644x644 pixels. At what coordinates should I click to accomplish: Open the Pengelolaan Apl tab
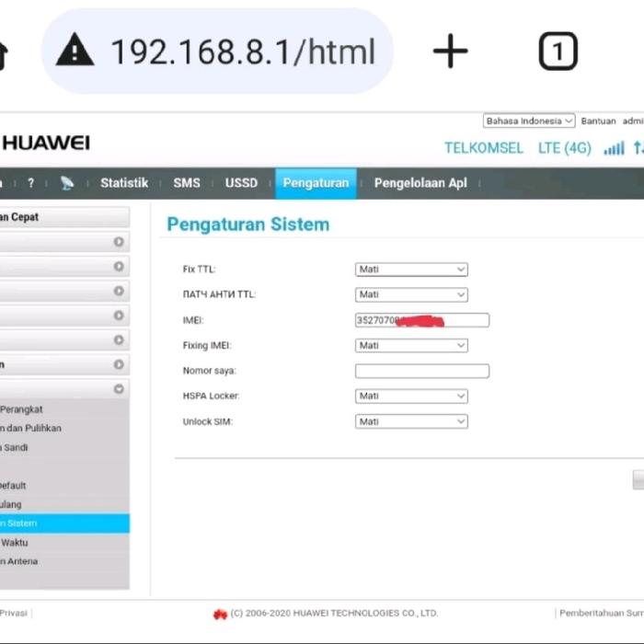coord(420,183)
